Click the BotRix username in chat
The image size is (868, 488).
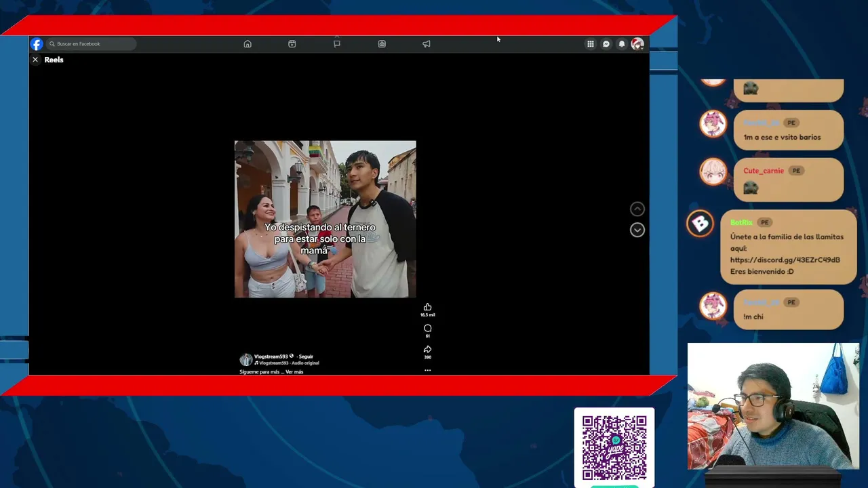741,222
